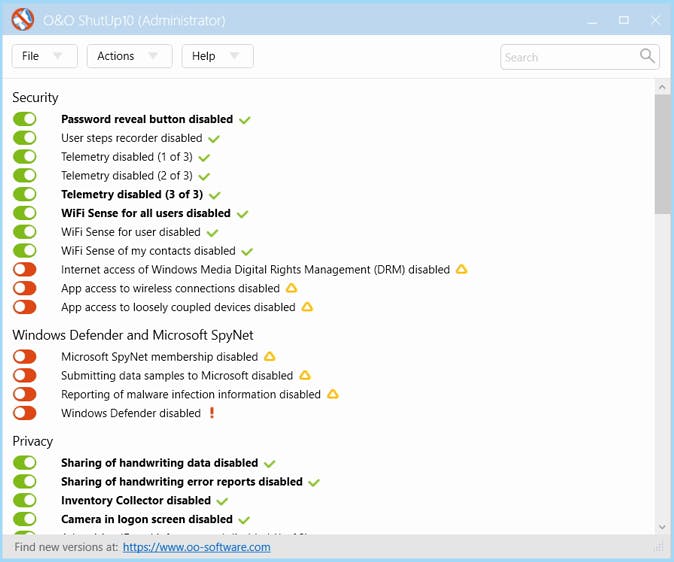Open the Actions dropdown menu

[129, 56]
